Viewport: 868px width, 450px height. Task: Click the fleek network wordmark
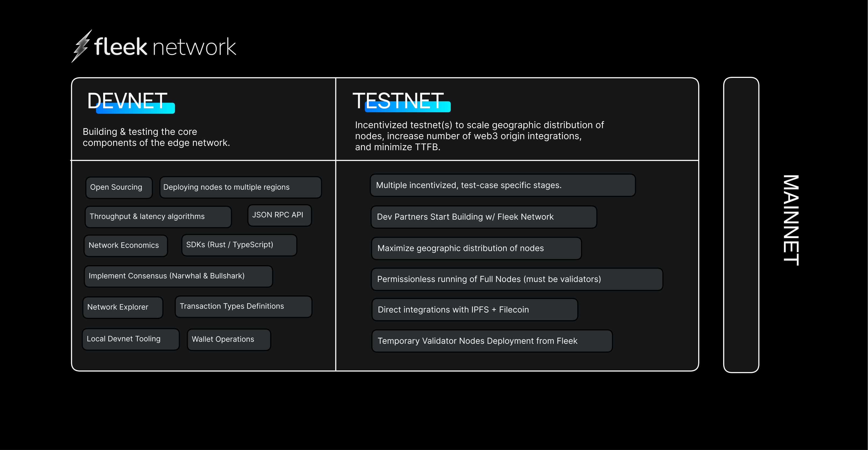pos(165,47)
